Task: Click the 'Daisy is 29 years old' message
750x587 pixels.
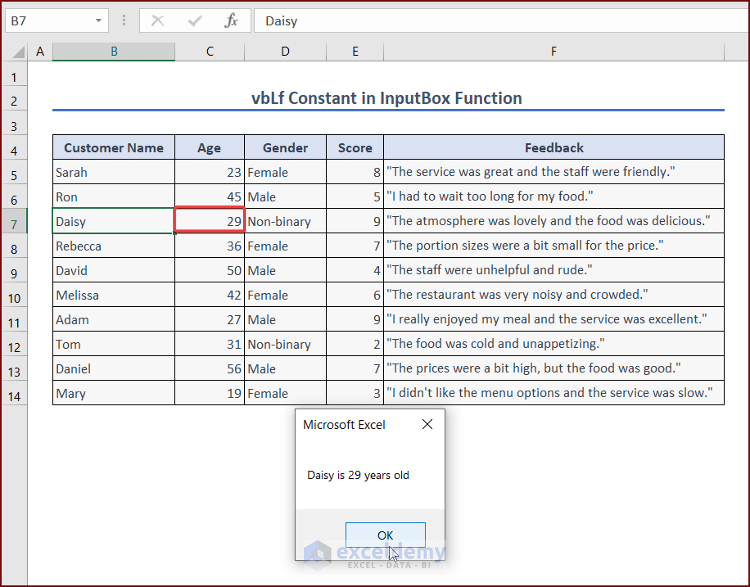Action: coord(358,475)
